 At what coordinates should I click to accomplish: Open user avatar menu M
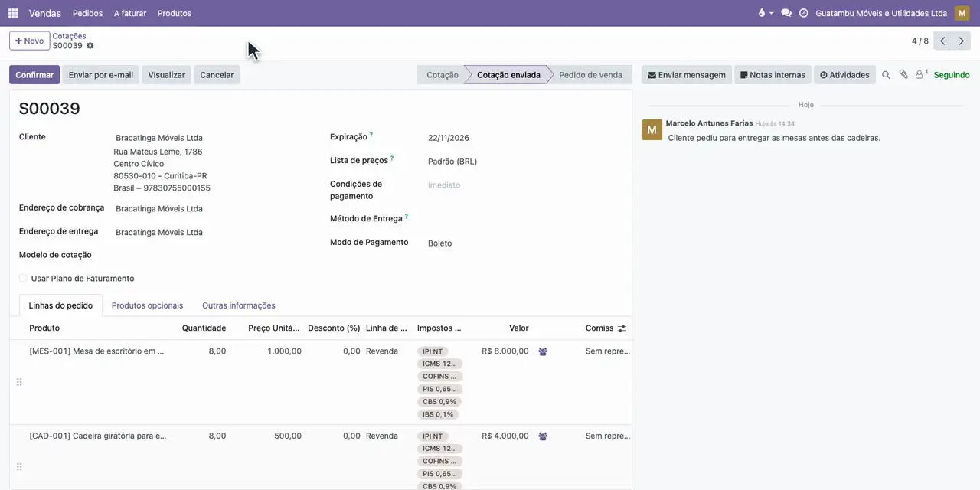[x=962, y=13]
